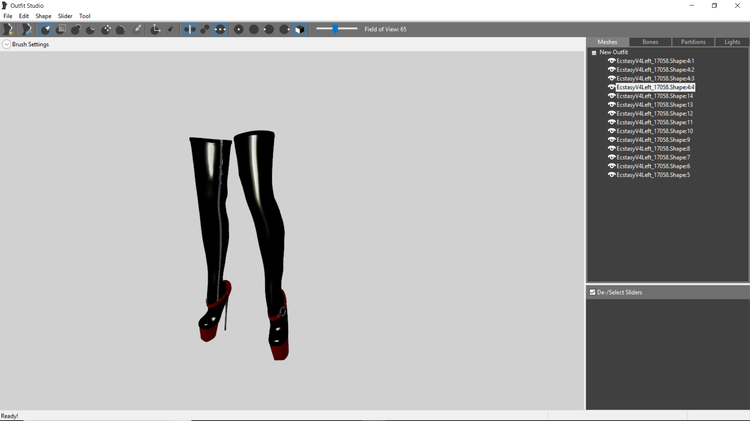This screenshot has height=421, width=750.
Task: Select mesh 'EcstasyV4Left_17058.Shape:4:4'
Action: (x=655, y=87)
